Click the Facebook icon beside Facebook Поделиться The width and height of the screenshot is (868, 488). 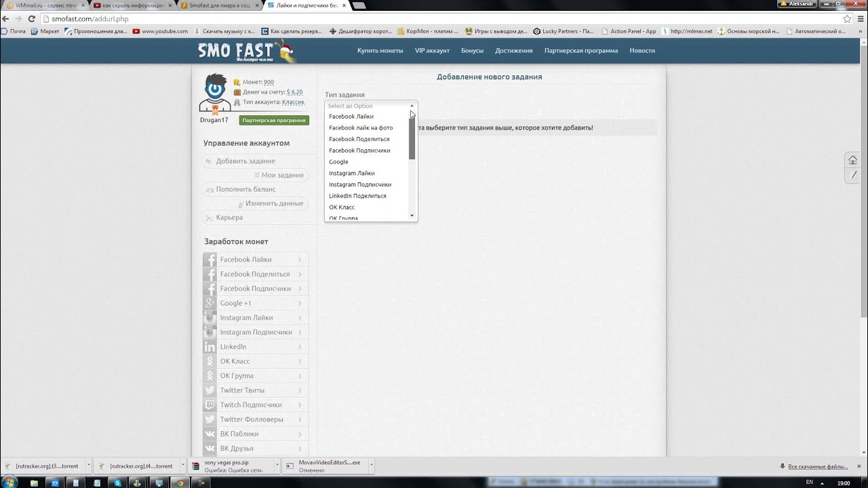[210, 274]
